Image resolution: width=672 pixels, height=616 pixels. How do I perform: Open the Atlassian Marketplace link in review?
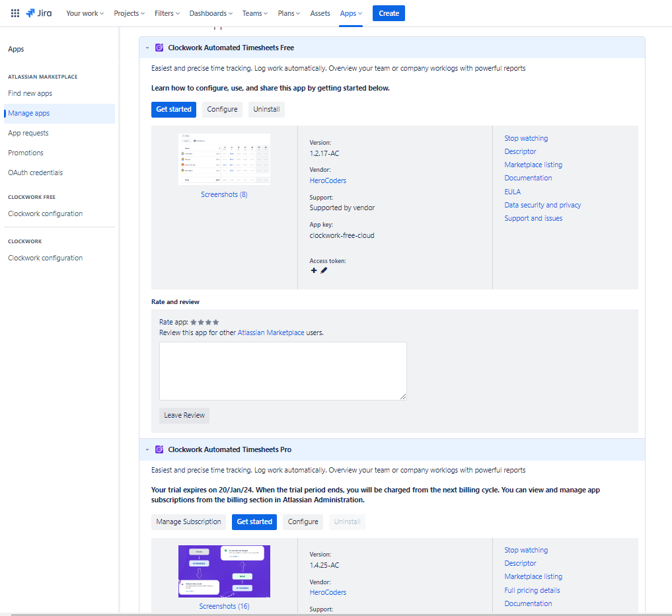(x=271, y=332)
